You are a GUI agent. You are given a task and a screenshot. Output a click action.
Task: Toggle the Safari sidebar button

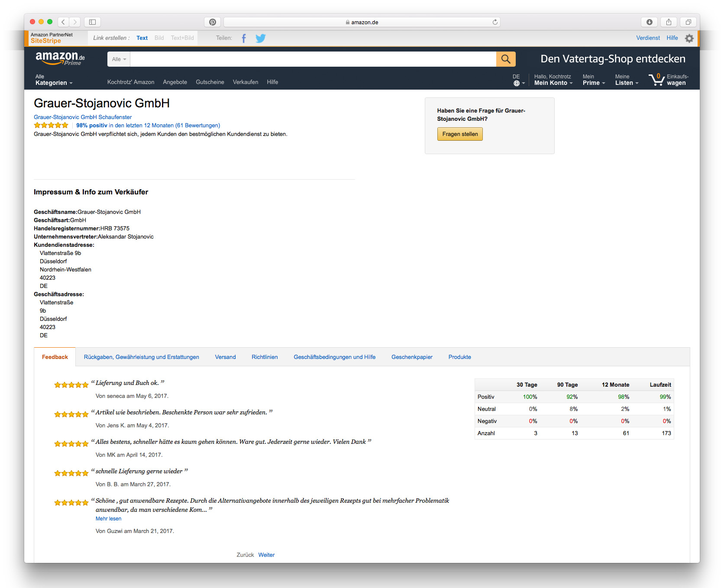coord(92,22)
